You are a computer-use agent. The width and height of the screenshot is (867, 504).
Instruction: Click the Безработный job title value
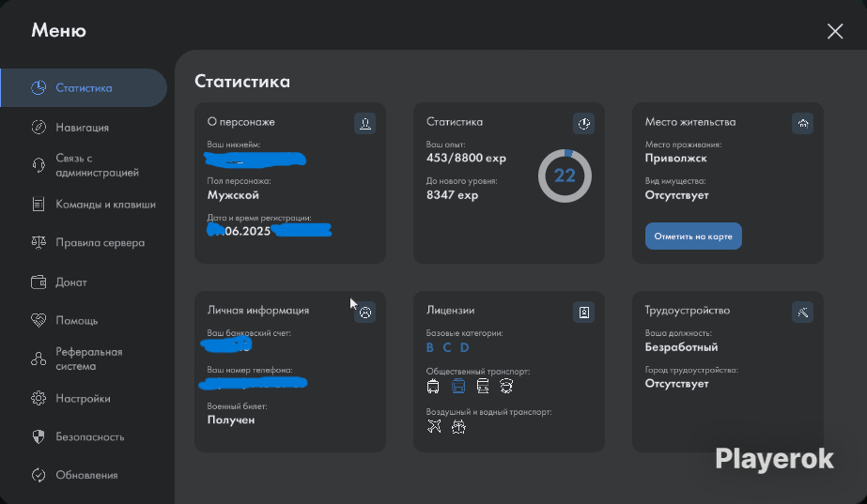tap(681, 347)
